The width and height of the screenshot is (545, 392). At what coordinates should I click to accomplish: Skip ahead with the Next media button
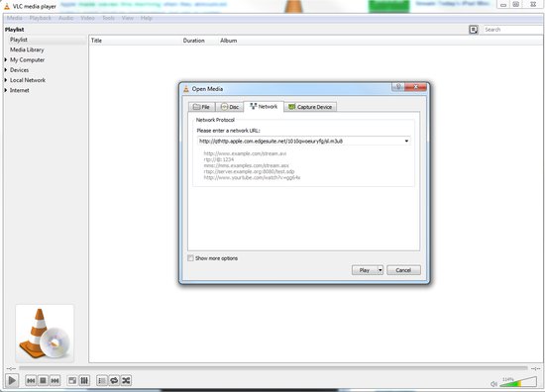point(54,380)
